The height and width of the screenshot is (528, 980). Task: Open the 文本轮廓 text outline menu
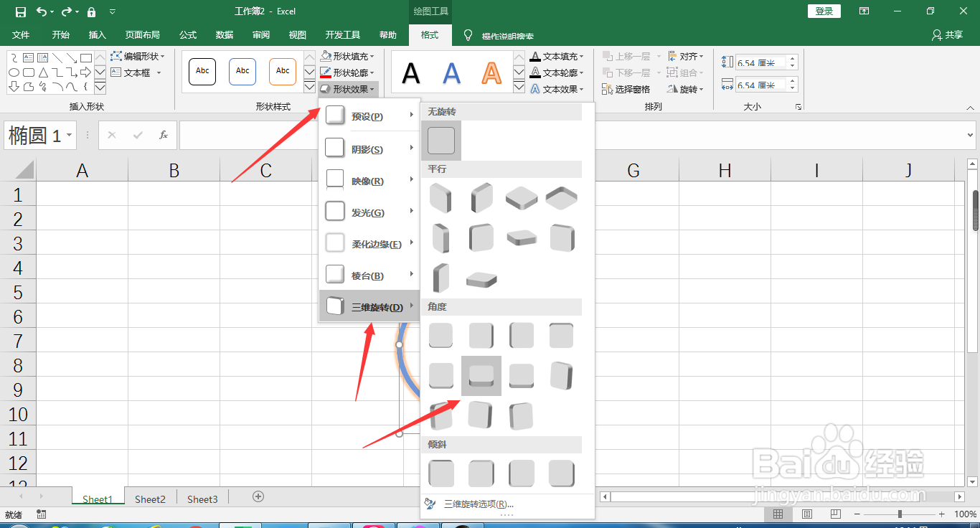click(x=557, y=72)
